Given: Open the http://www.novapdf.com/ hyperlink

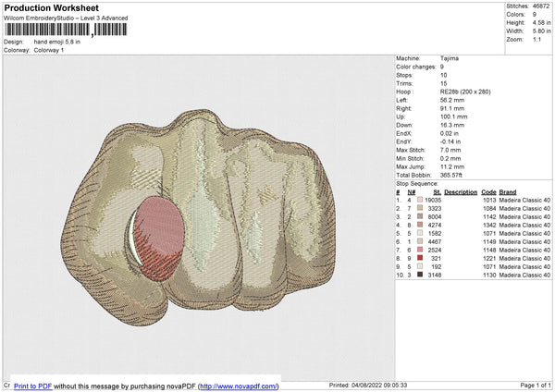Looking at the screenshot, I should pyautogui.click(x=239, y=386).
